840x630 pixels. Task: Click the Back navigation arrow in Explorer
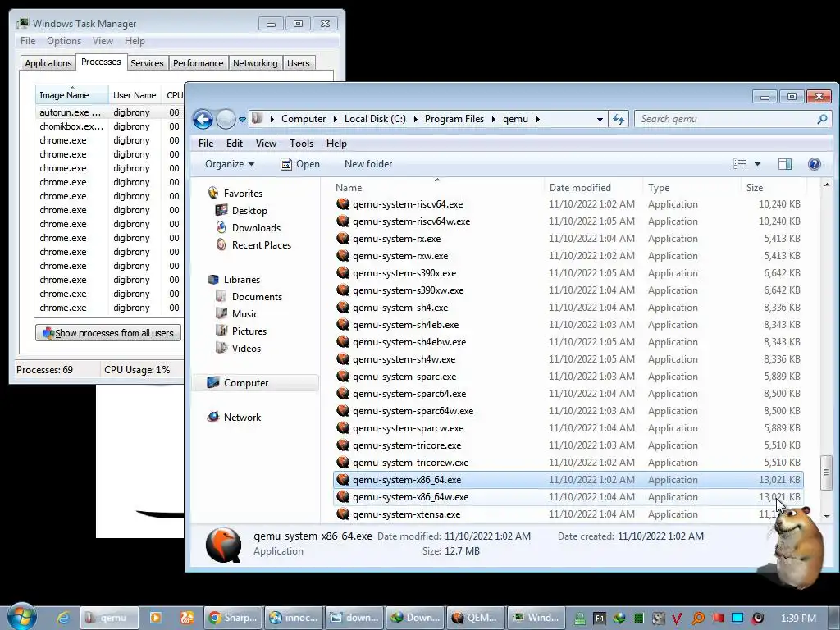point(203,119)
